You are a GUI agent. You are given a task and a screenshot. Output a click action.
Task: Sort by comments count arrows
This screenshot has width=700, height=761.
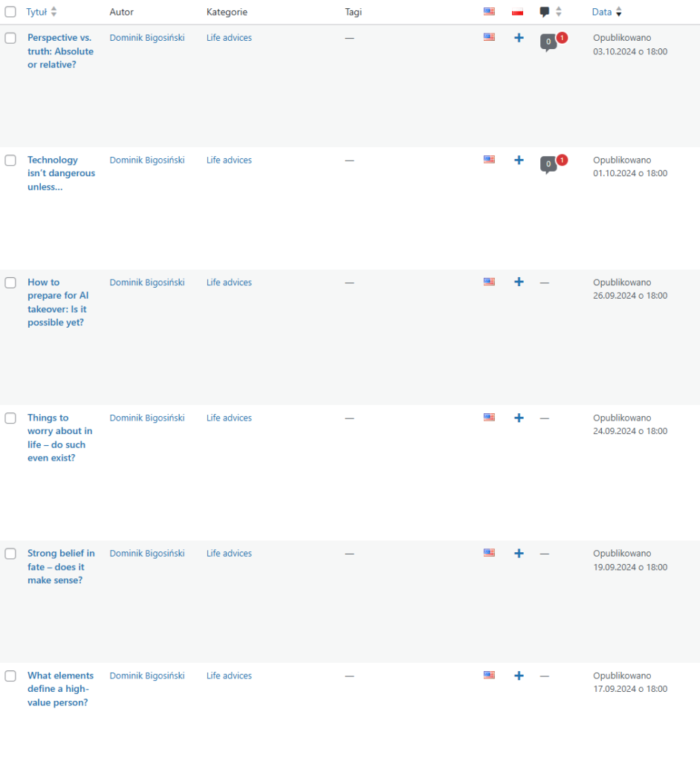[x=559, y=12]
